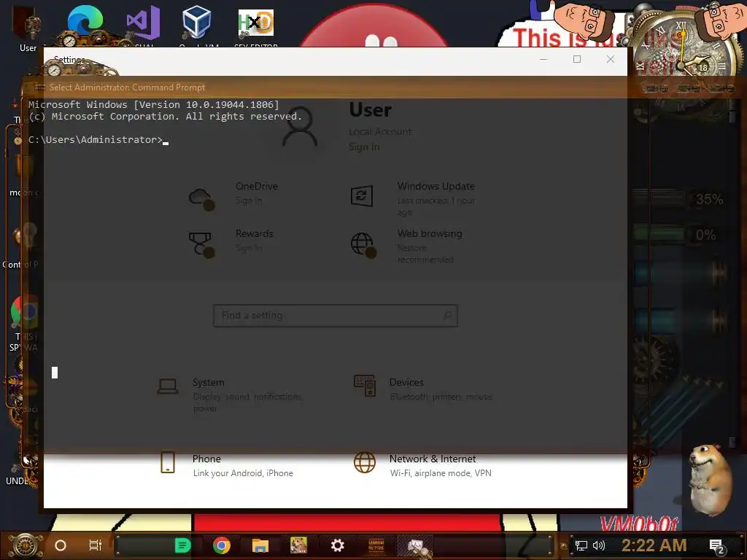
Task: Close the Settings window
Action: pyautogui.click(x=611, y=60)
